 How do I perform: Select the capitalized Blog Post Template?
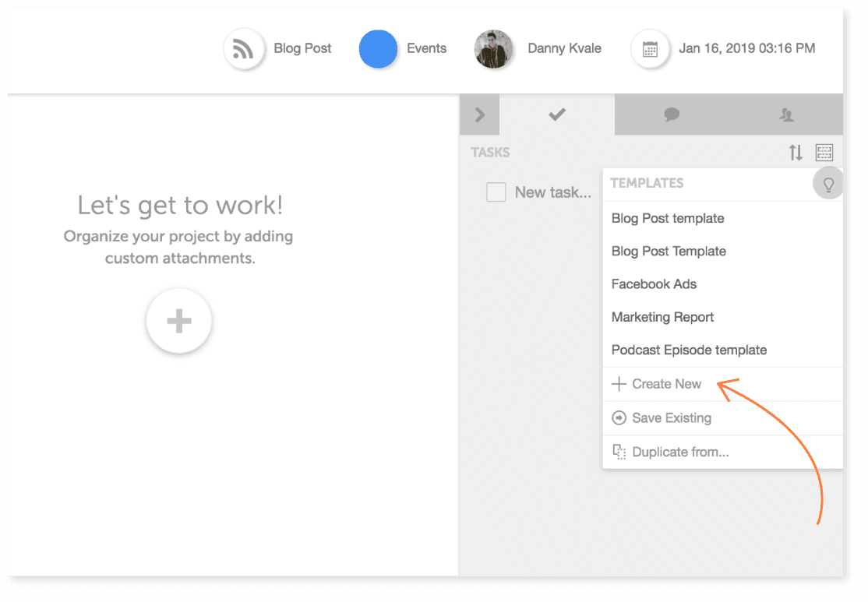point(722,252)
